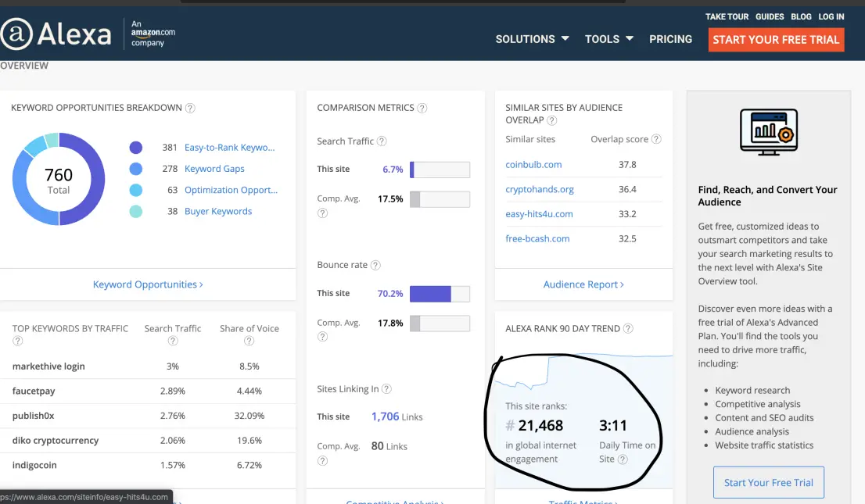865x504 pixels.
Task: Open Optimization Opportunities link
Action: coord(231,190)
